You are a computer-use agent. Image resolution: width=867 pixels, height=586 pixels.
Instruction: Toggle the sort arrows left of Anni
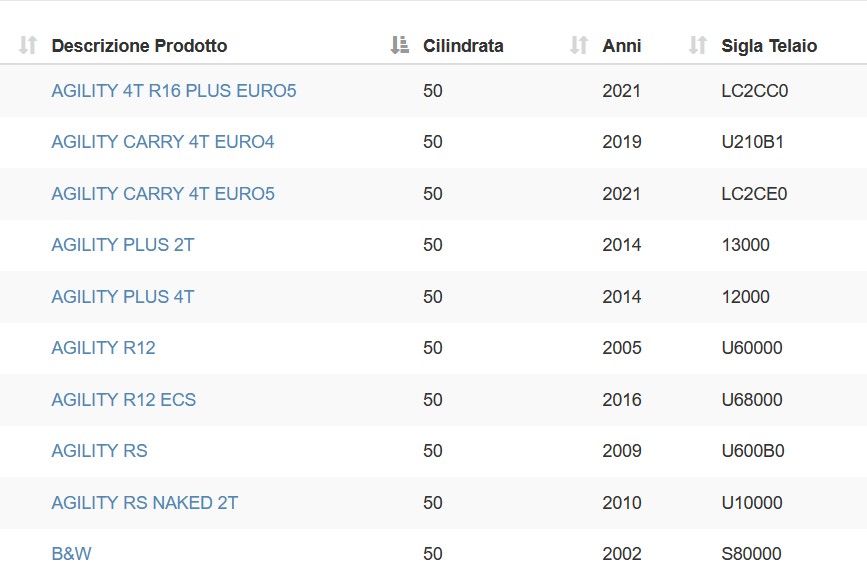coord(579,45)
